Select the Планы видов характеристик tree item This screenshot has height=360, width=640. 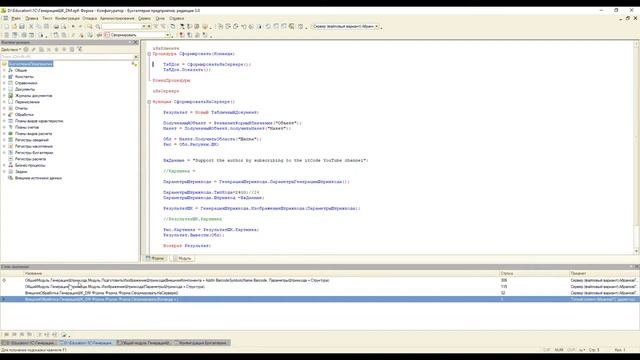[39, 121]
